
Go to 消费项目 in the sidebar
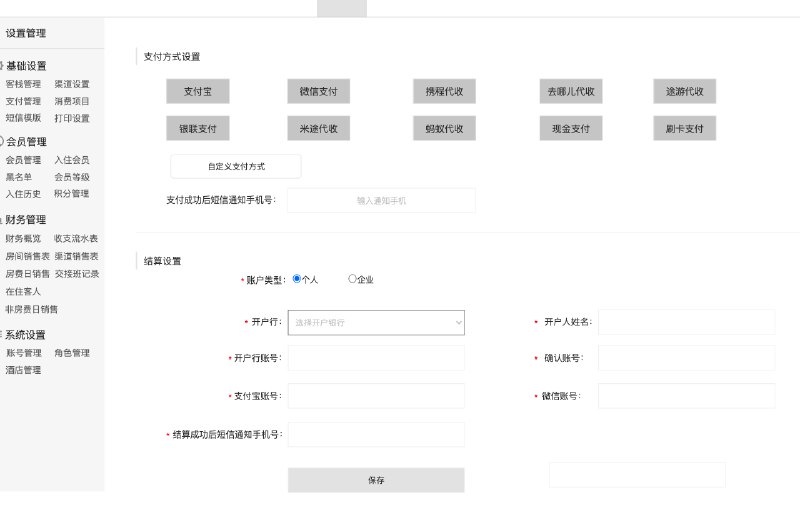tap(72, 101)
